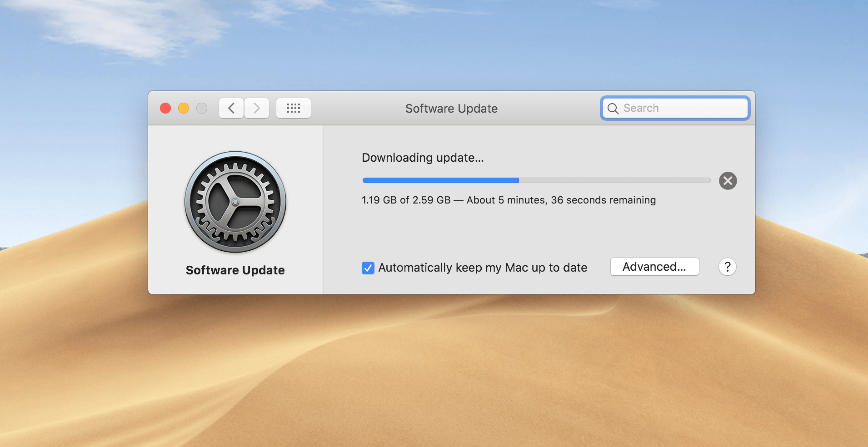Go forward with the right chevron button
This screenshot has width=868, height=447.
pos(257,108)
